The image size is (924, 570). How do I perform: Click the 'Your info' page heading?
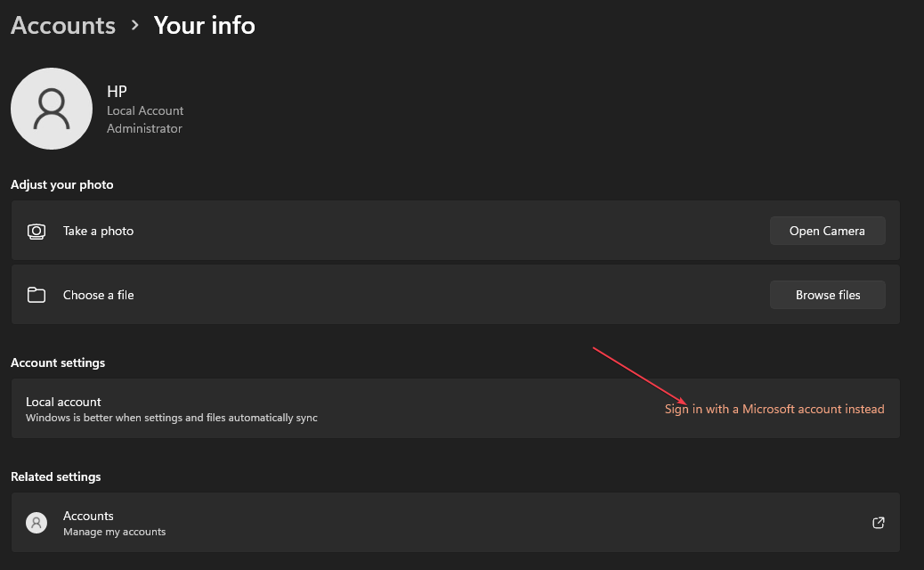tap(205, 25)
